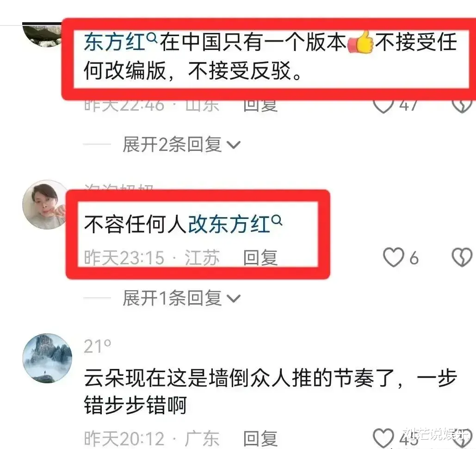
Task: View mountain avatar of user 21°
Action: [x=47, y=358]
